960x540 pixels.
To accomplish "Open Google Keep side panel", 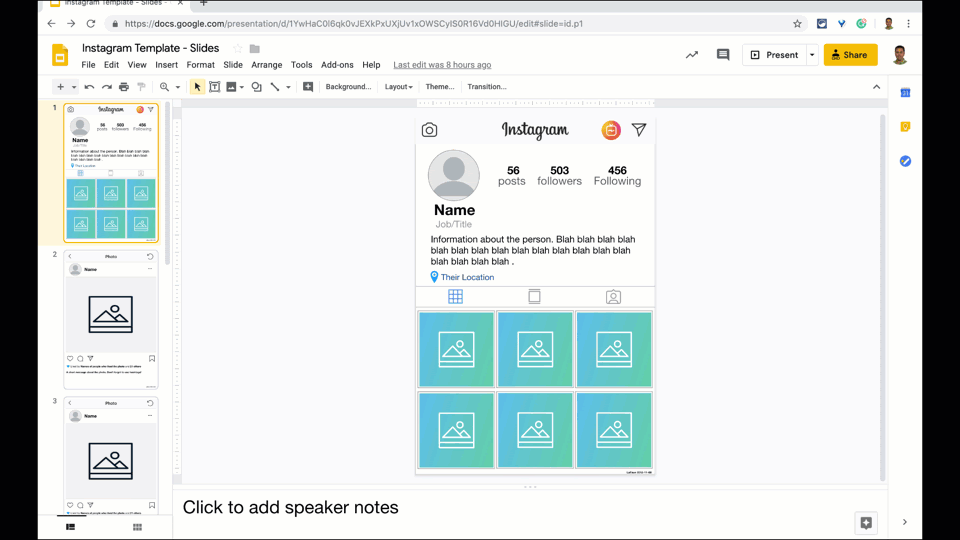I will tap(905, 127).
